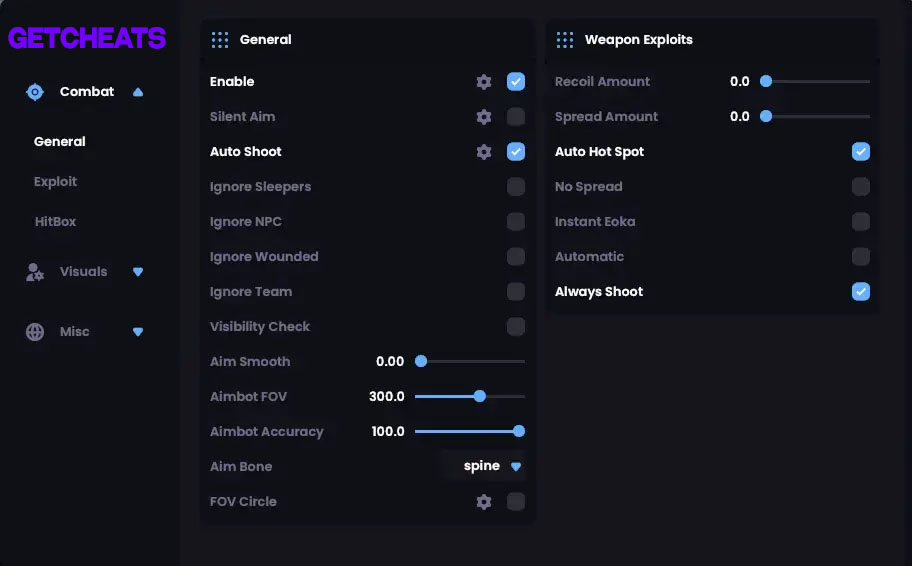
Task: Expand the Visuals section arrow
Action: click(x=138, y=272)
